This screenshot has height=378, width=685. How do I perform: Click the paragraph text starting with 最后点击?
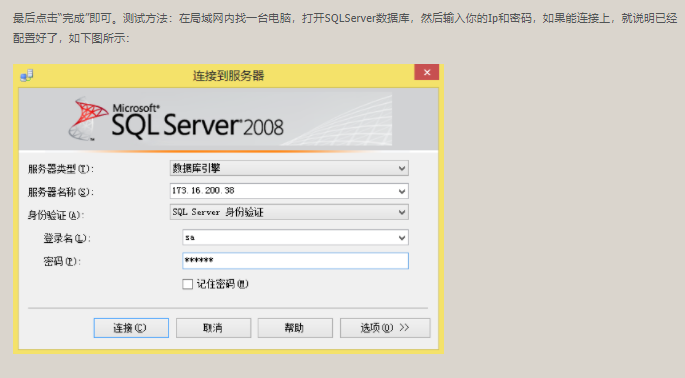[345, 28]
